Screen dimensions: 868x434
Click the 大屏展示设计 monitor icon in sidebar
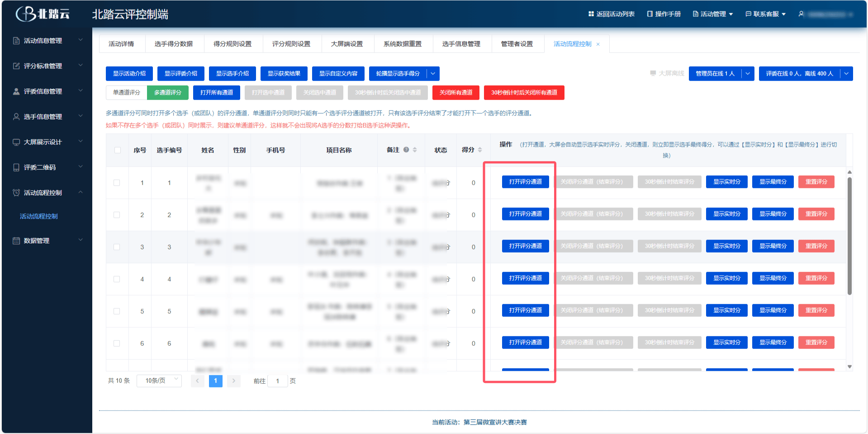click(16, 142)
